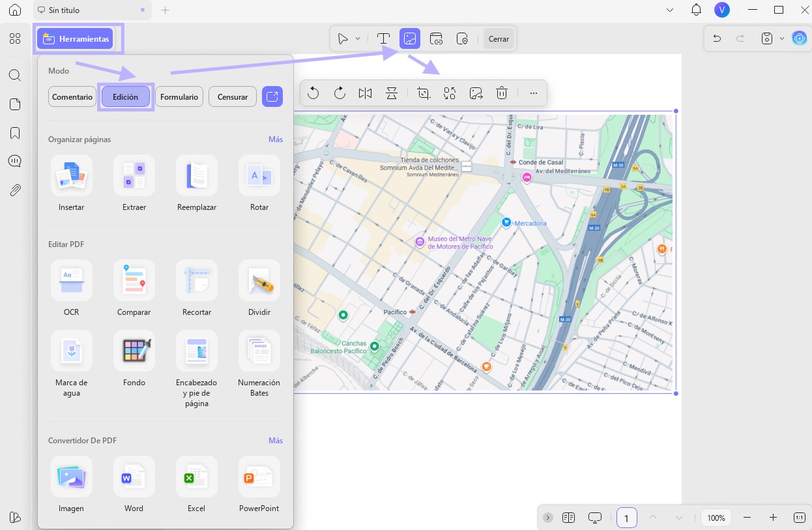Zoom in with the plus button
812x530 pixels.
tap(773, 518)
